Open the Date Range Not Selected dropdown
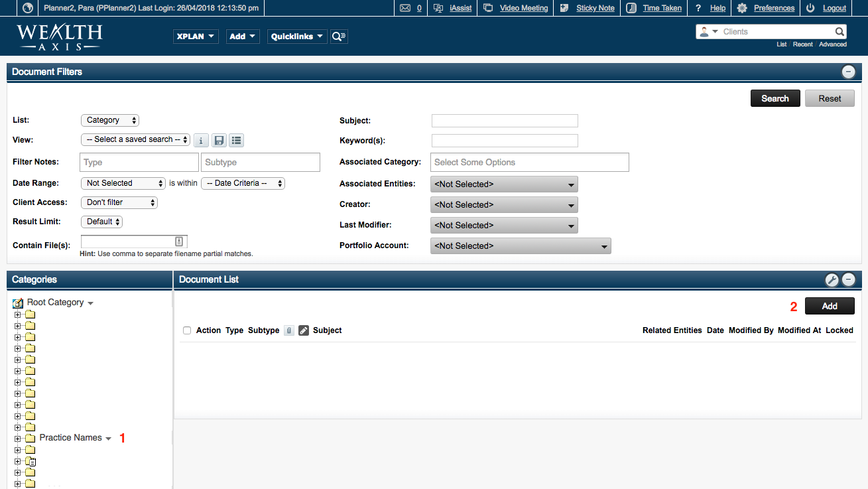This screenshot has width=868, height=489. click(x=123, y=183)
